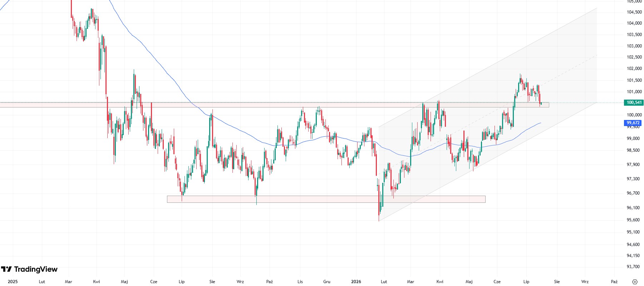
Task: Click the 93,700 price scale label
Action: coord(633,267)
